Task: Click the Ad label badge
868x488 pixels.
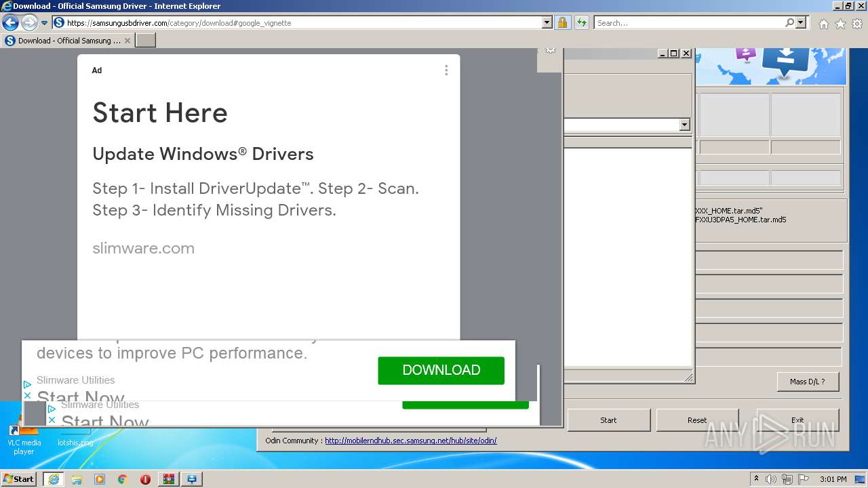Action: 97,70
